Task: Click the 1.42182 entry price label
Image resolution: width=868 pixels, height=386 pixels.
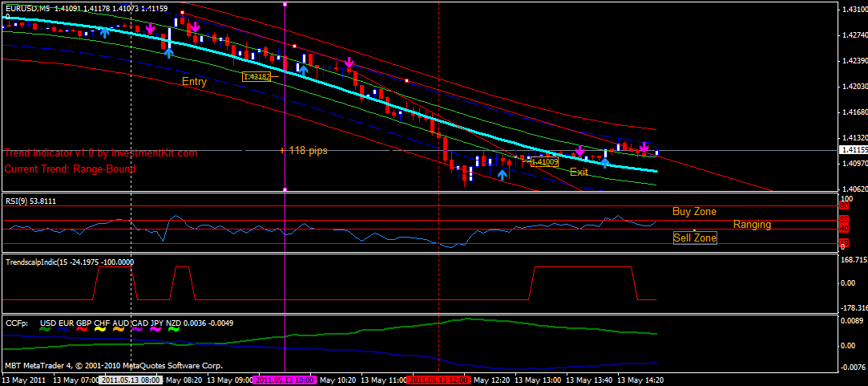Action: (256, 76)
